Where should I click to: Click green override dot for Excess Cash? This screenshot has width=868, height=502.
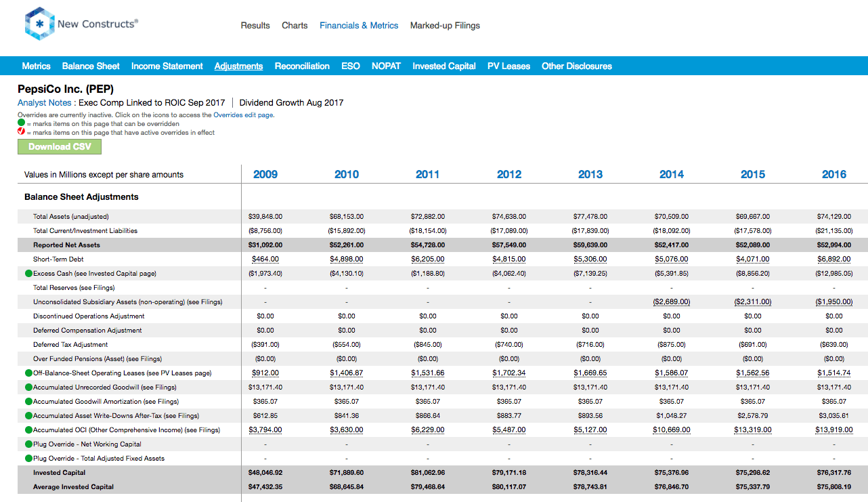pos(28,274)
